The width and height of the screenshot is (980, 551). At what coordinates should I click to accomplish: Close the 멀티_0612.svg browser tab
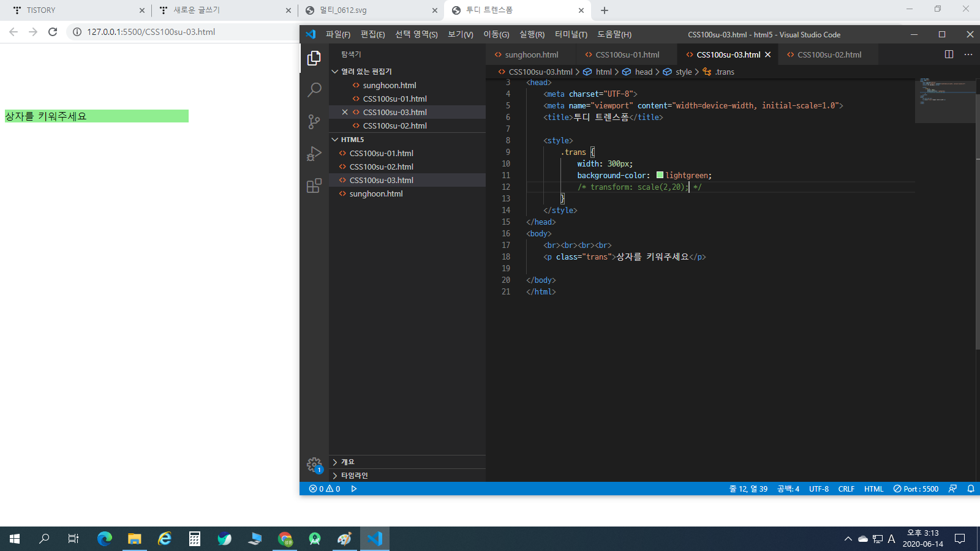[x=435, y=10]
